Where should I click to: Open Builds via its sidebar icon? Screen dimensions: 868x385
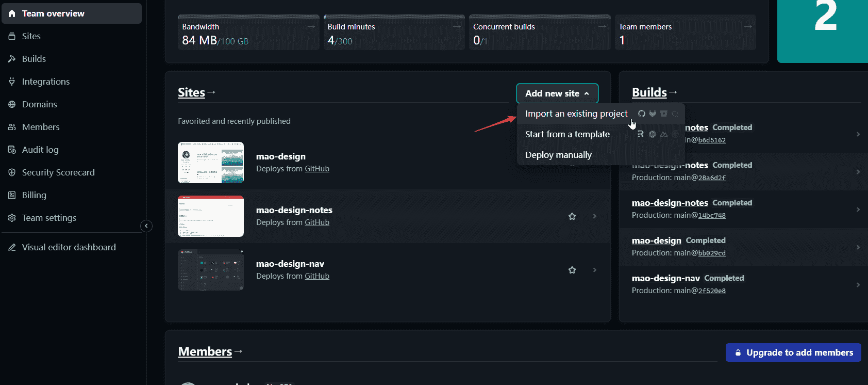[12, 59]
